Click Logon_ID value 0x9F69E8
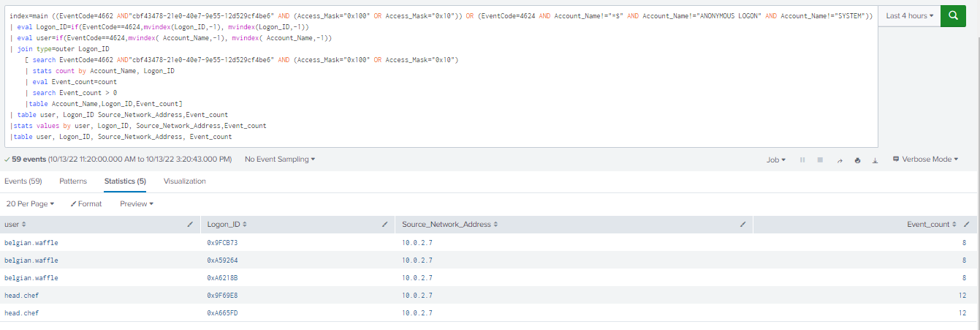 tap(223, 295)
